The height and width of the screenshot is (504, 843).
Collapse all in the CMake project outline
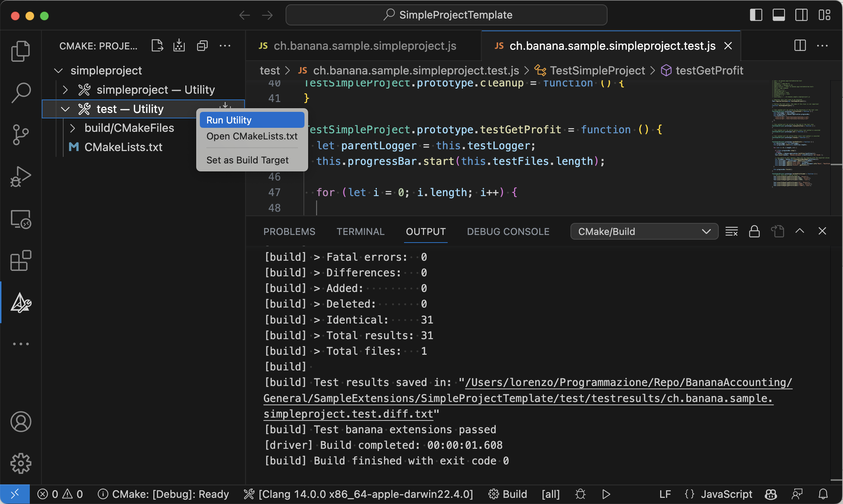(x=202, y=46)
